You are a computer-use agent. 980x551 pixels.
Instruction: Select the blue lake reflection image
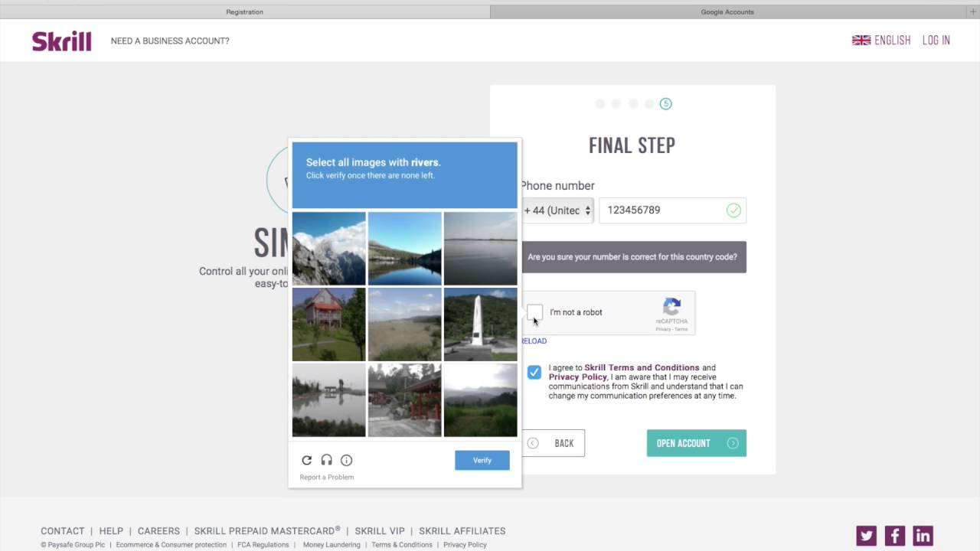click(x=405, y=249)
